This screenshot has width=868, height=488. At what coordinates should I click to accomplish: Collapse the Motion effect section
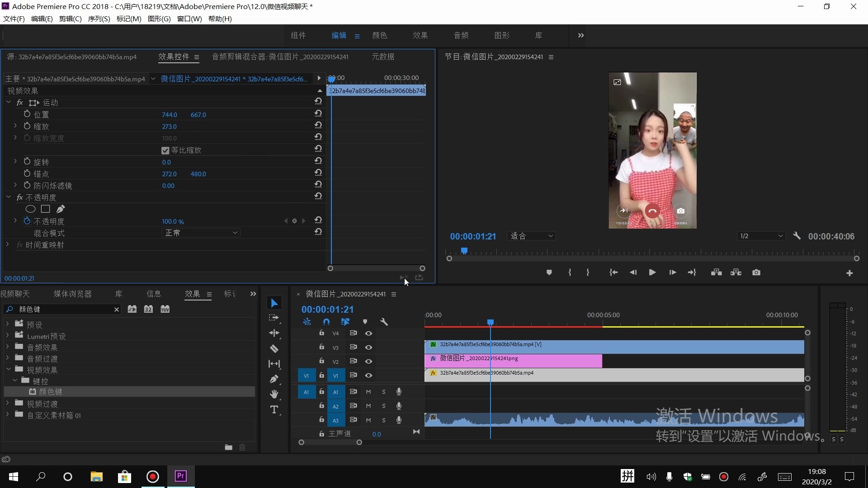click(8, 103)
